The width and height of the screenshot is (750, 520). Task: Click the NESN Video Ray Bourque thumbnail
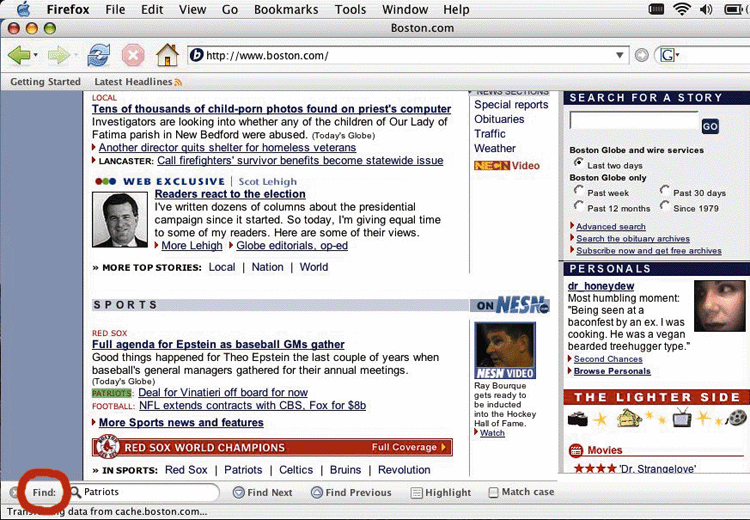pos(505,351)
